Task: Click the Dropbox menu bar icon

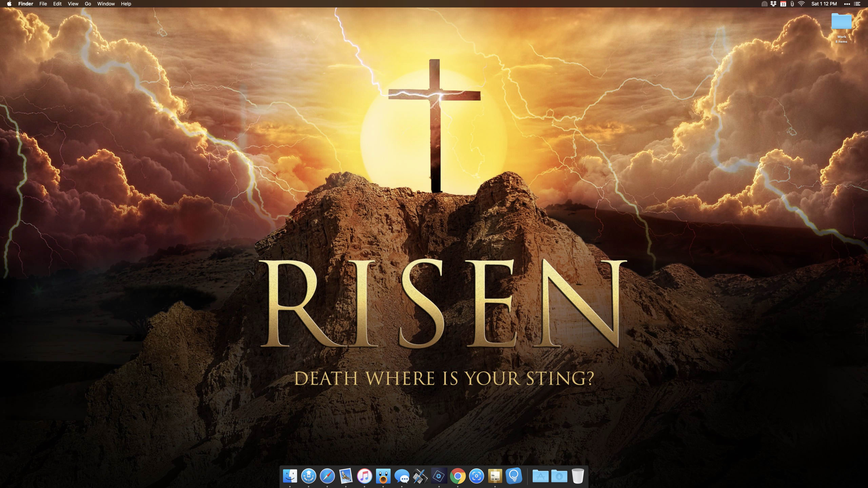Action: (774, 4)
